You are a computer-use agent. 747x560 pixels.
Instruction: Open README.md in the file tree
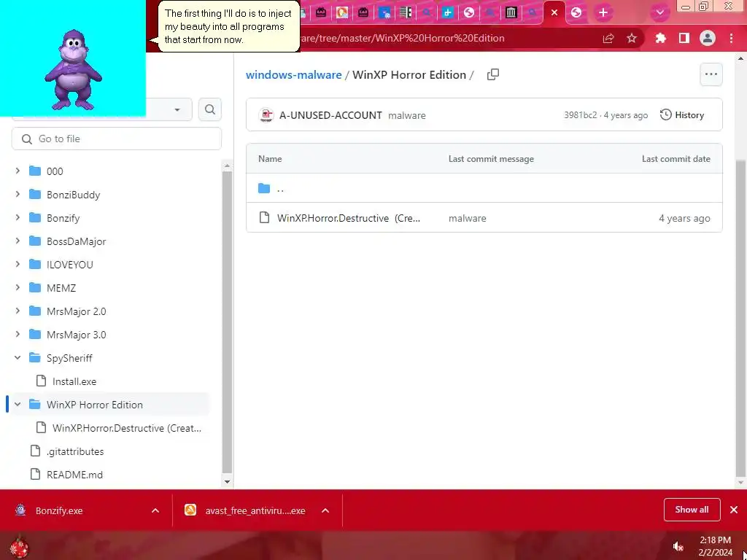[x=74, y=475]
